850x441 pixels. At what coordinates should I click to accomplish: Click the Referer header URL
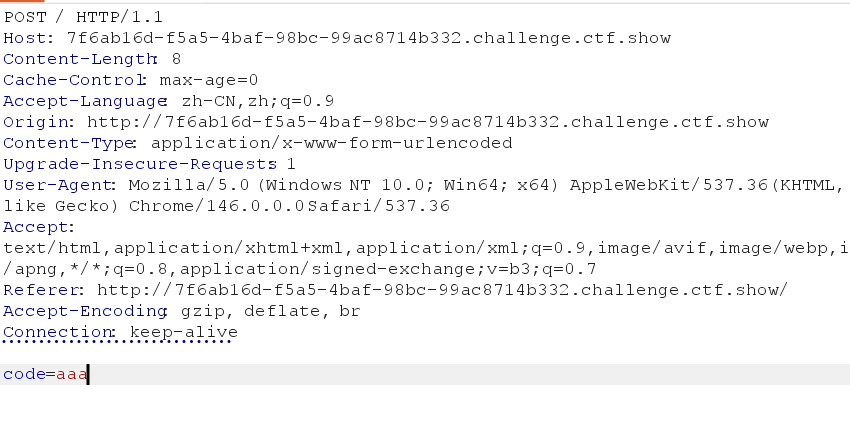pyautogui.click(x=442, y=290)
